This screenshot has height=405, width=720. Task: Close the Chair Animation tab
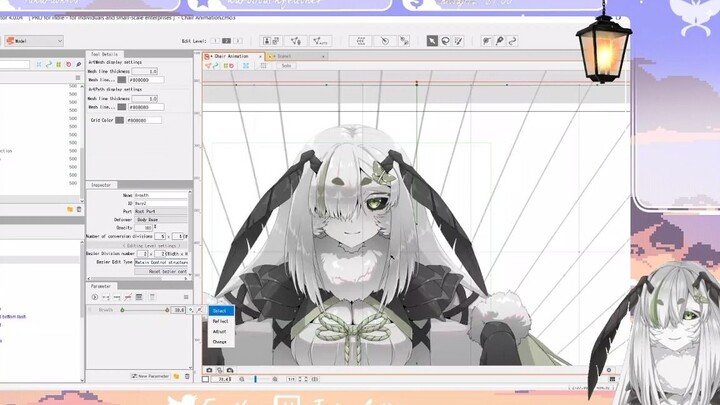(x=260, y=56)
